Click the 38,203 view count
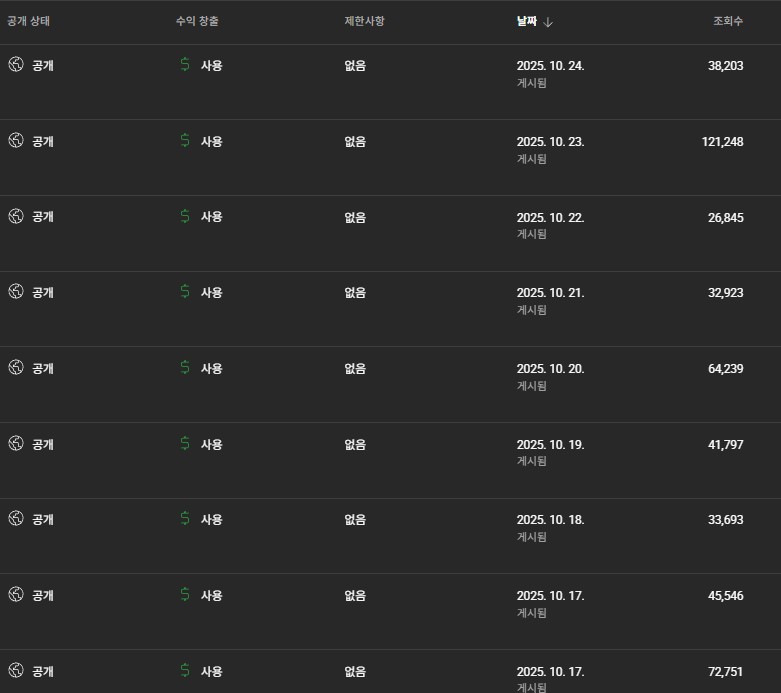This screenshot has width=781, height=693. coord(725,66)
